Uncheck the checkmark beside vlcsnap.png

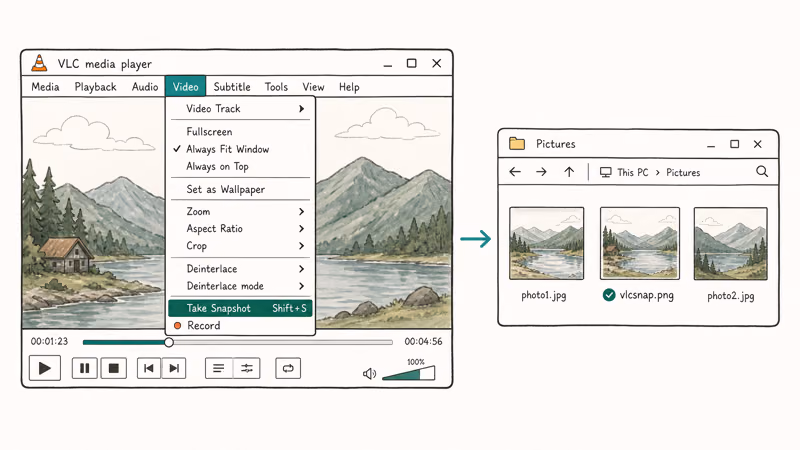click(609, 295)
